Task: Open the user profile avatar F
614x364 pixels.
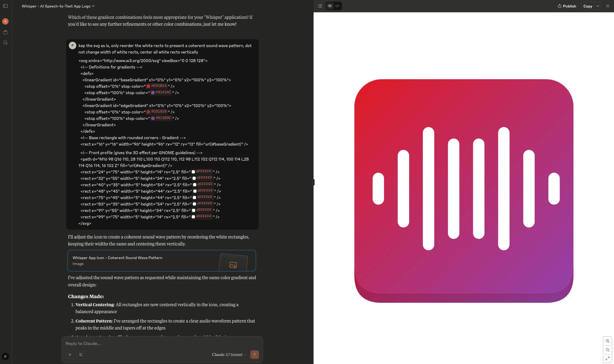Action: [x=5, y=357]
